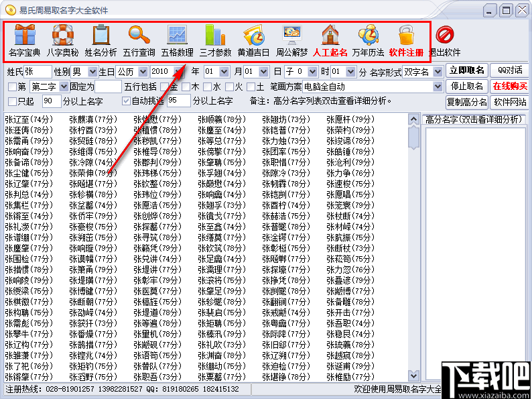Select name 张力争(76分)
Image resolution: width=532 pixels, height=399 pixels.
[350, 173]
